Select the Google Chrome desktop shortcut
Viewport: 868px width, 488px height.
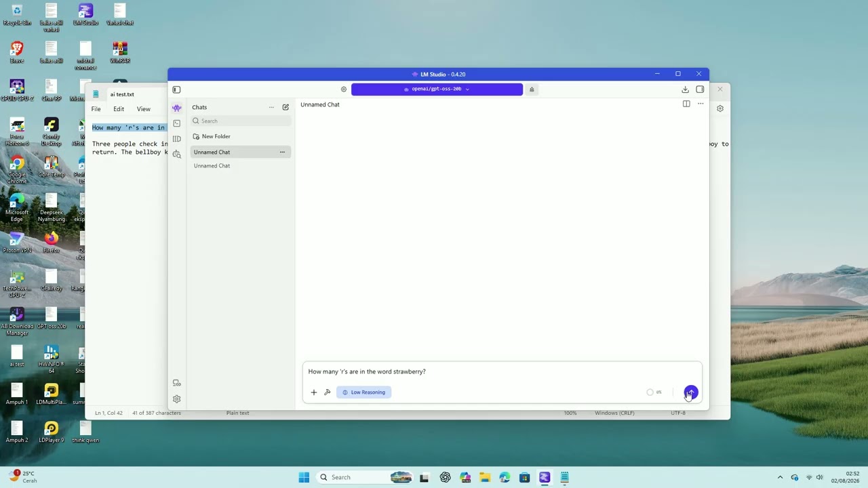click(17, 170)
